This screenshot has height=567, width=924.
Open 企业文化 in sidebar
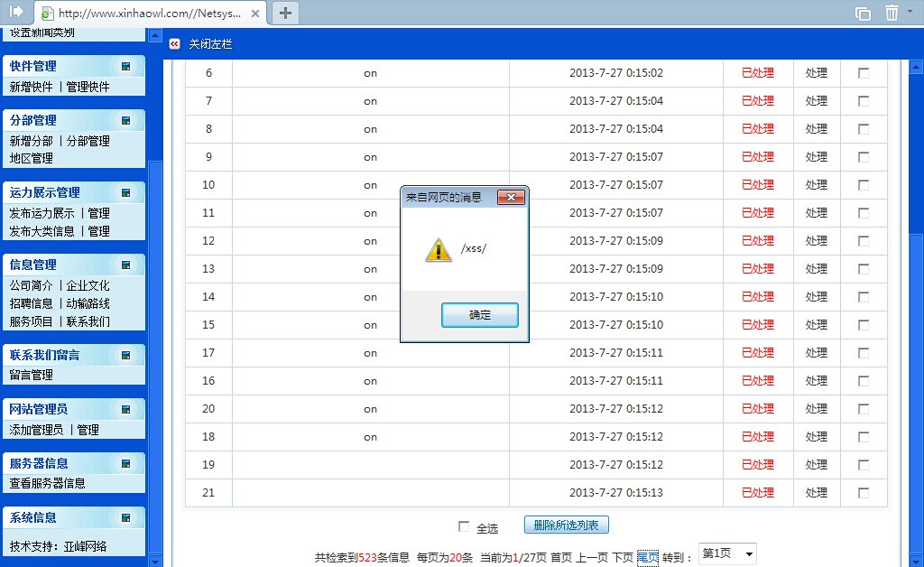pyautogui.click(x=88, y=285)
